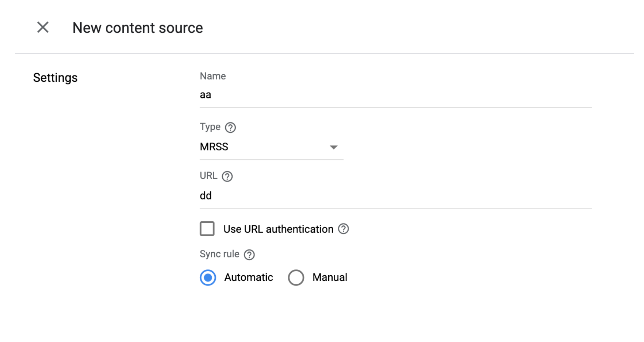Click the "Automatic" label text

248,277
